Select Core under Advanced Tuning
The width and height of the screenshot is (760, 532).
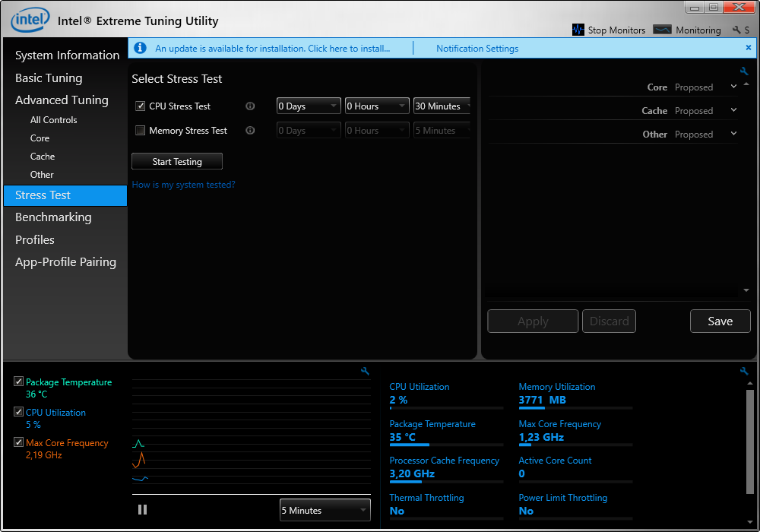tap(40, 138)
